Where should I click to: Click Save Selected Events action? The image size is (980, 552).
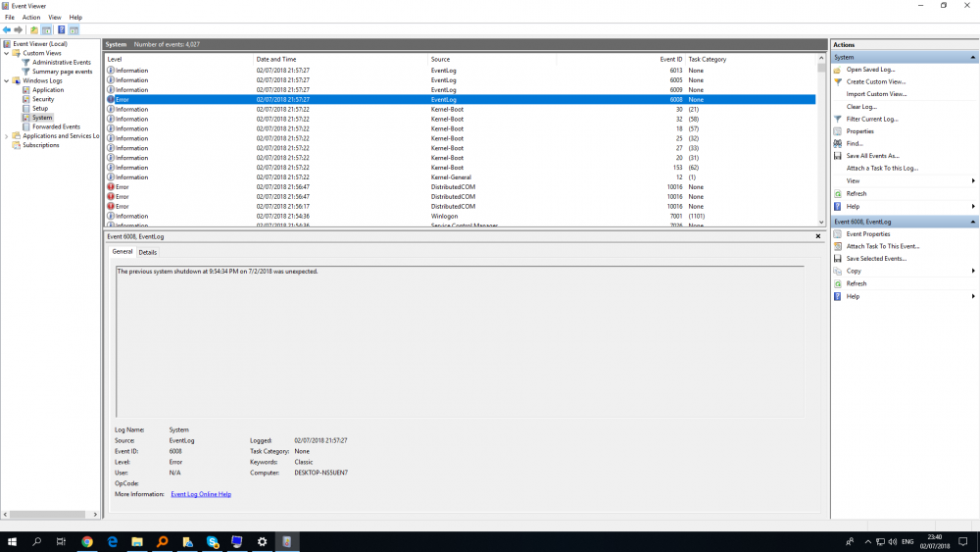click(876, 258)
